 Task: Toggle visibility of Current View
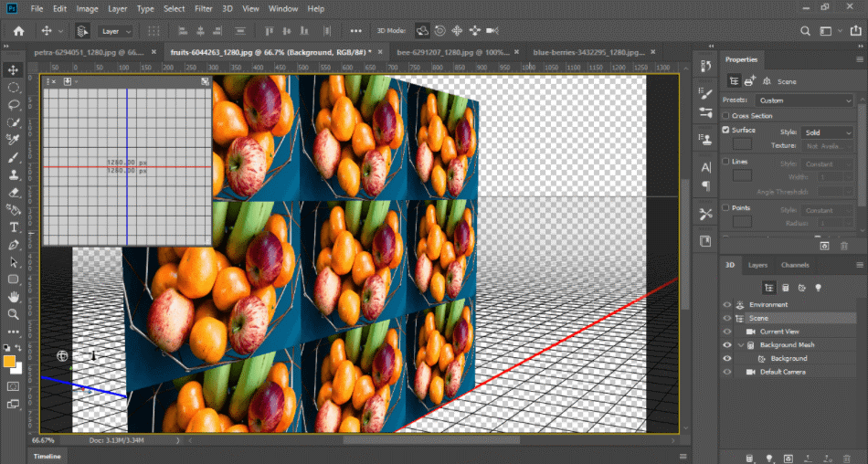click(727, 332)
